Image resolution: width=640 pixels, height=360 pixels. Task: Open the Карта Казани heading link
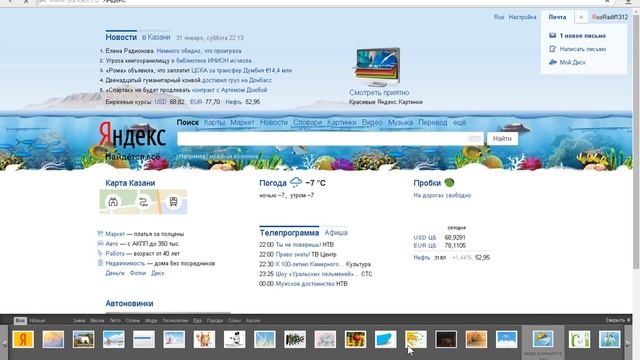[130, 183]
